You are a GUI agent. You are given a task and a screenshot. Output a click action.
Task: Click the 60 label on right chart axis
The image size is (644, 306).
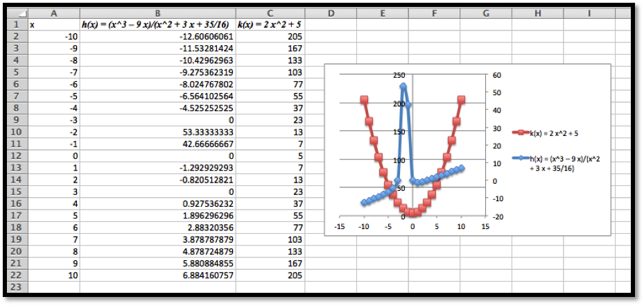click(496, 75)
